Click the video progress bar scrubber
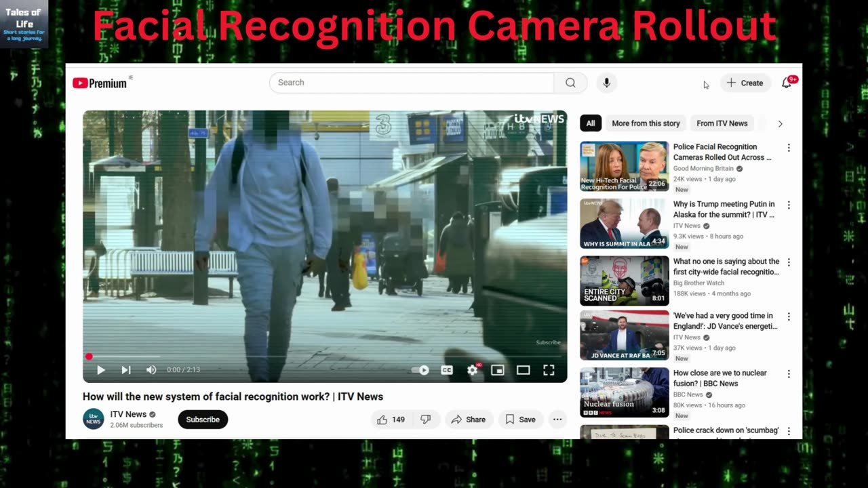 pyautogui.click(x=89, y=357)
